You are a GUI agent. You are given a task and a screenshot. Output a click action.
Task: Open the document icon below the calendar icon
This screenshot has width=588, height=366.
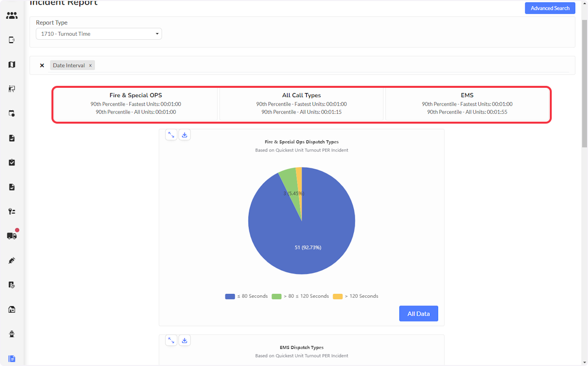point(12,138)
